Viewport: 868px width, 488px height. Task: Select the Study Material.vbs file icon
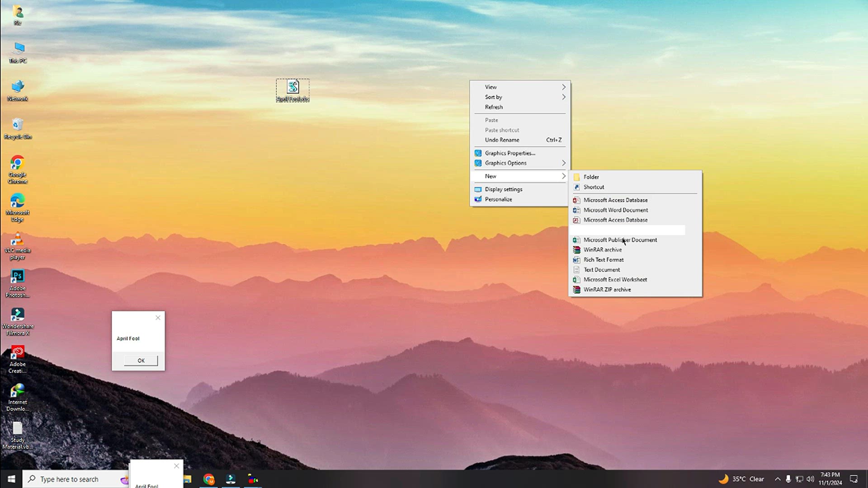click(18, 435)
